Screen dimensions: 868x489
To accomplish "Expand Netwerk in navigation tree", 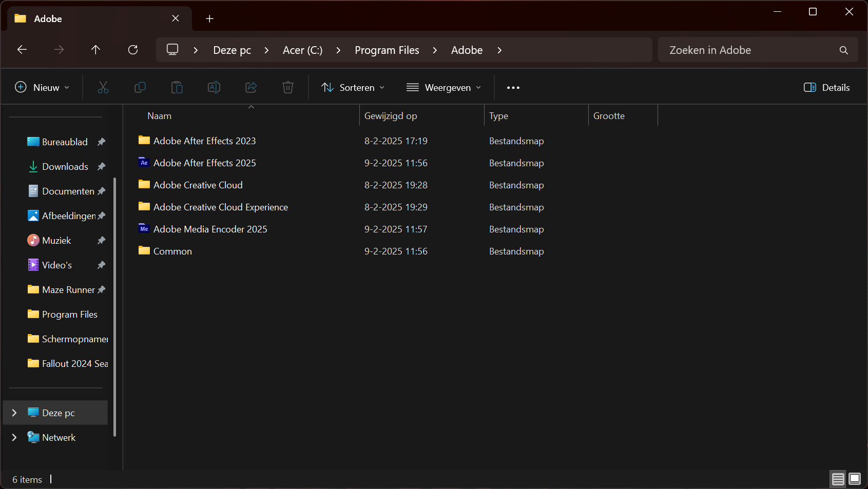I will (14, 437).
